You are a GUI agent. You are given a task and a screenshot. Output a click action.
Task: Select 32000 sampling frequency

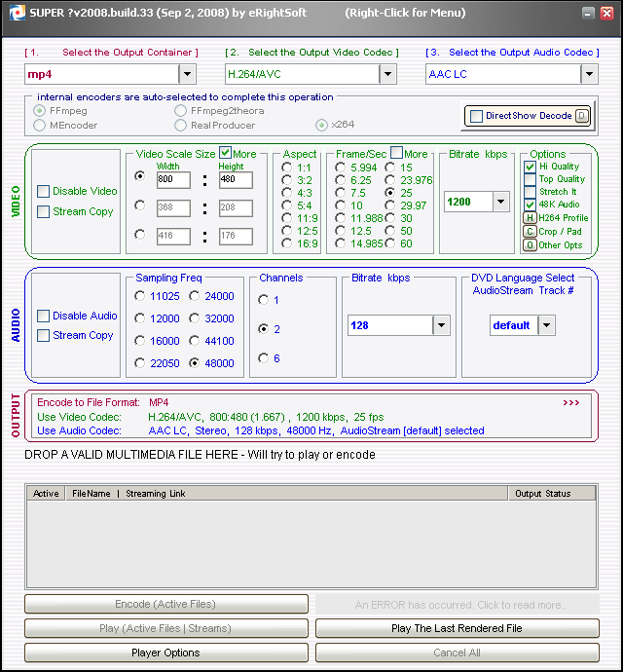[x=195, y=318]
